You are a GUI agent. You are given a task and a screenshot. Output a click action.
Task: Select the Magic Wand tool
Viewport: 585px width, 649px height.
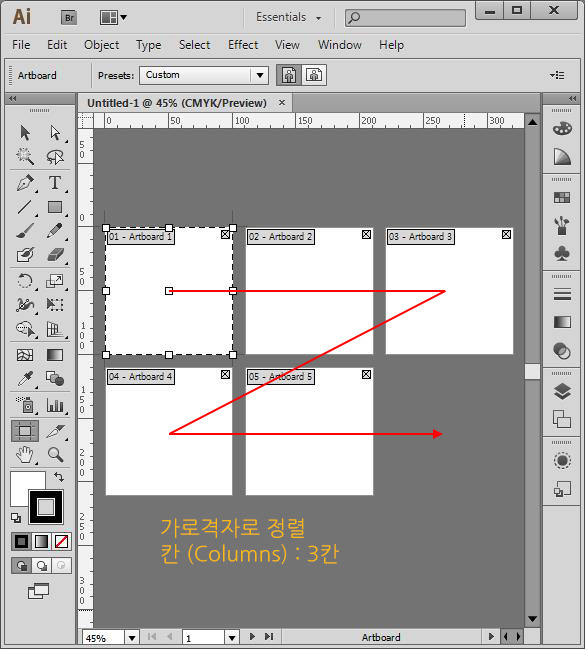tap(25, 157)
